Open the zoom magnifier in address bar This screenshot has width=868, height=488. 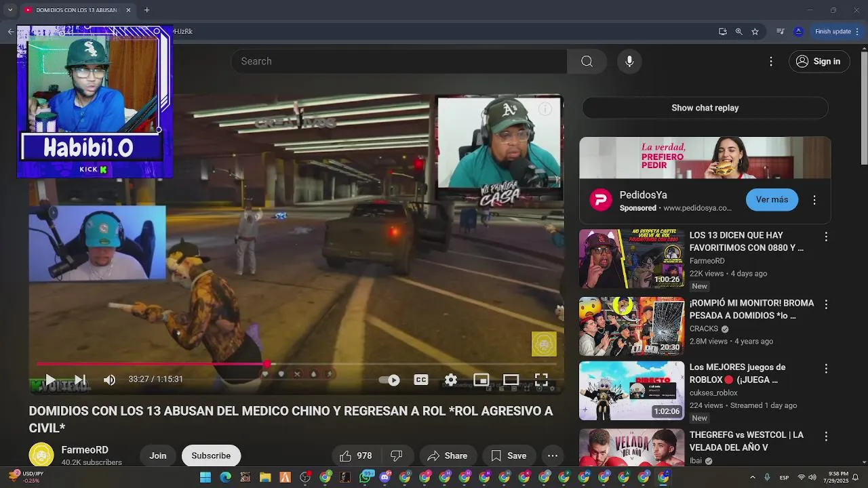click(x=739, y=31)
